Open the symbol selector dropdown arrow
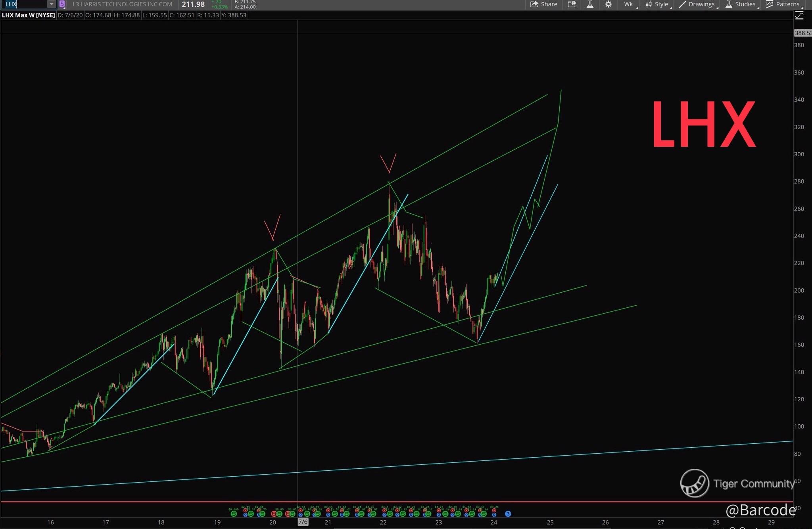Viewport: 812px width, 529px height. [51, 4]
